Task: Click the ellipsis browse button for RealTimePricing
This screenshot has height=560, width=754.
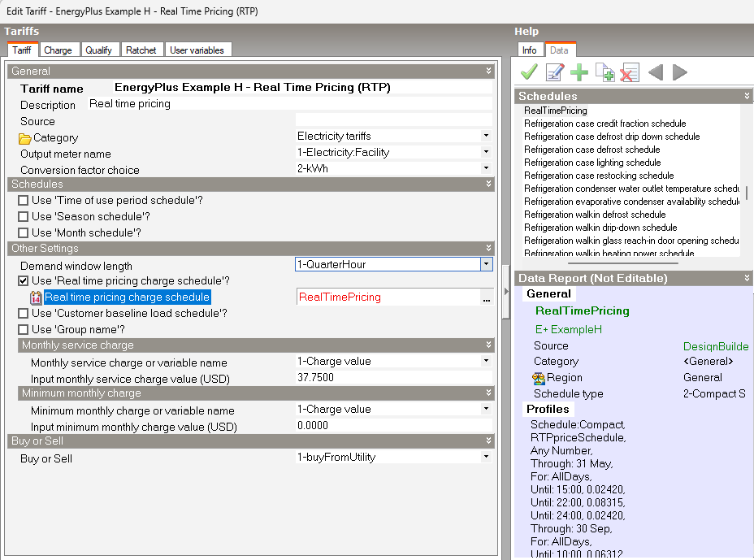Action: coord(487,298)
